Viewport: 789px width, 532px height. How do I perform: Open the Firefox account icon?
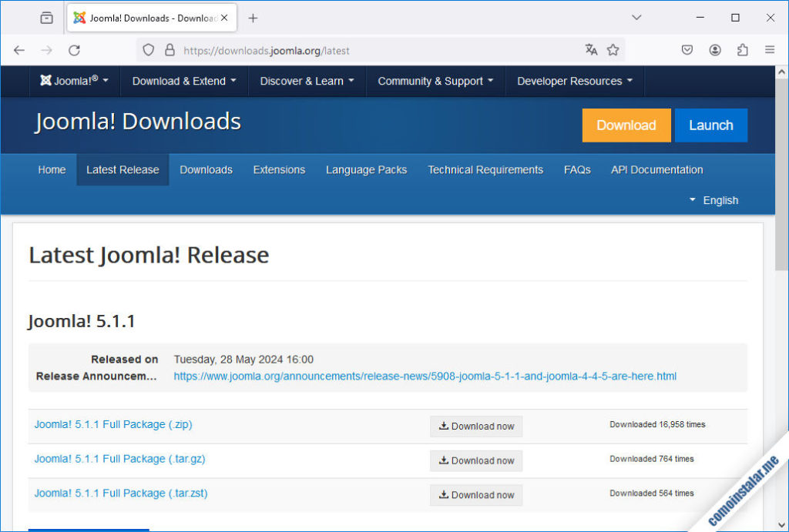tap(714, 49)
